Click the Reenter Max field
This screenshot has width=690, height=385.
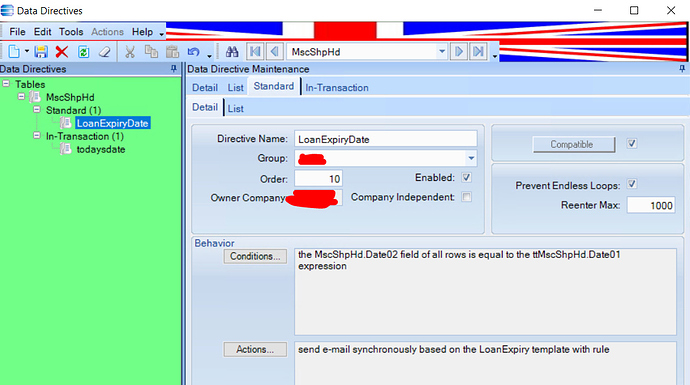[651, 205]
